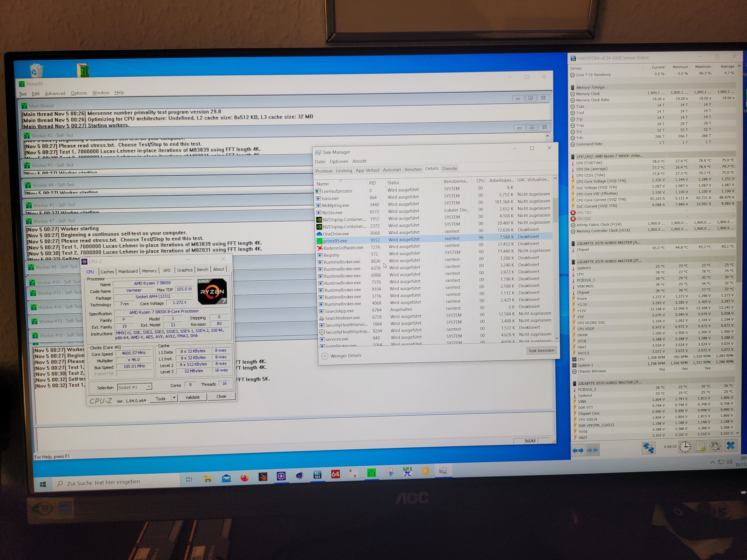Viewport: 747px width, 560px height.
Task: Open HWiNFO sensor settings gear
Action: pyautogui.click(x=715, y=446)
